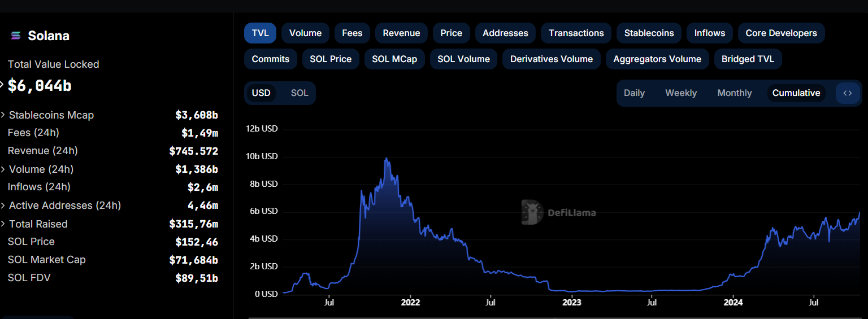Viewport: 868px width, 319px height.
Task: Click the Revenue (24h) label
Action: click(x=43, y=151)
